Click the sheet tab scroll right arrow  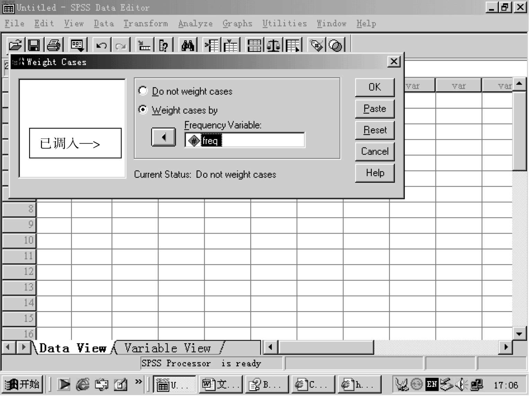coord(24,347)
